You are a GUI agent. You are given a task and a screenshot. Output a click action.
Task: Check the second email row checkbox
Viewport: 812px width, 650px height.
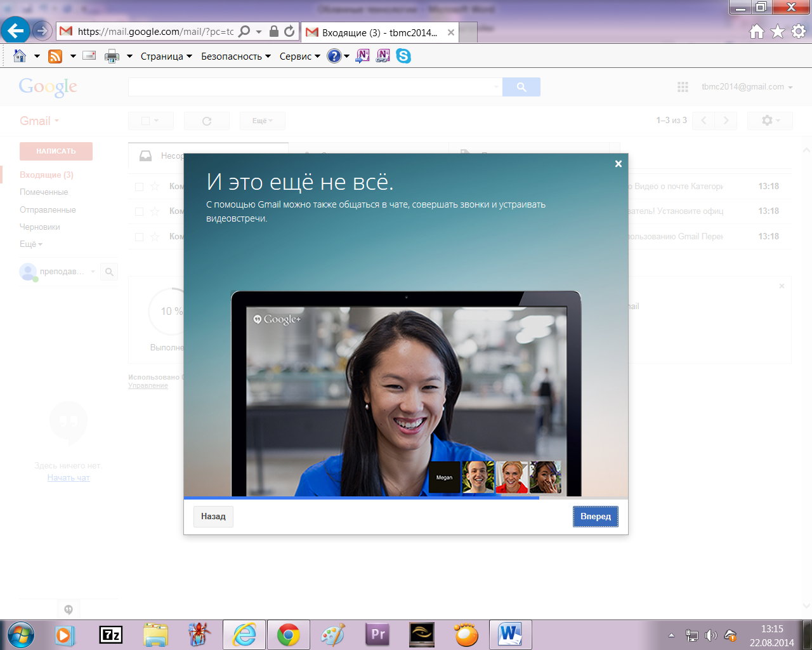(x=139, y=211)
